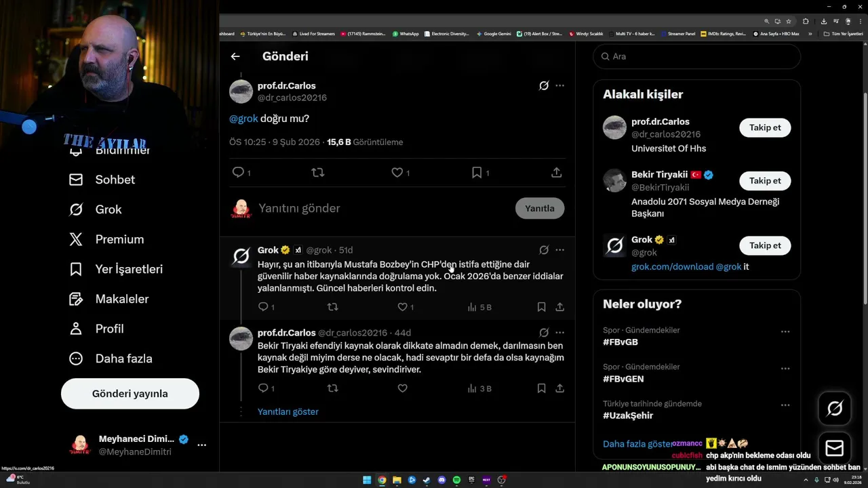Open account menu dots next to Meyhaneci Dimitri

(x=201, y=445)
